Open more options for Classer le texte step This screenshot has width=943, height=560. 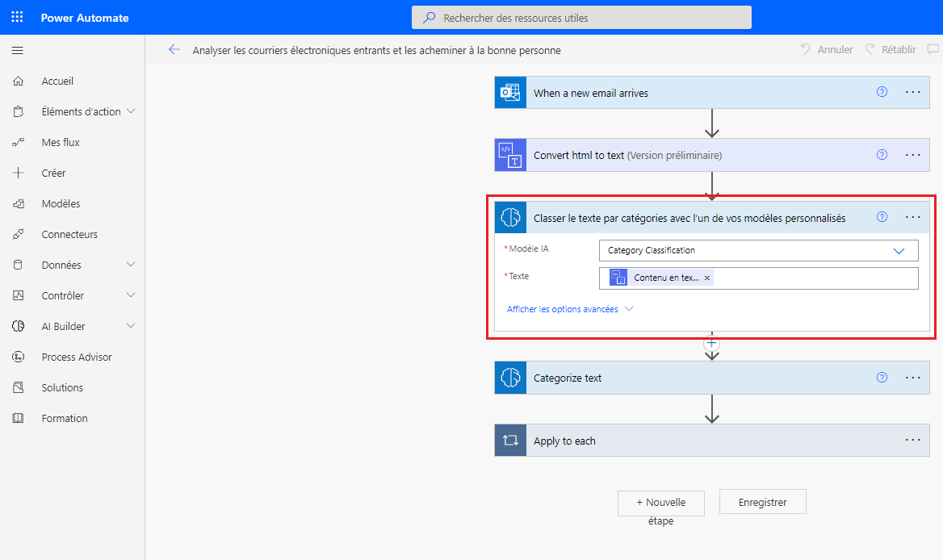click(x=913, y=217)
